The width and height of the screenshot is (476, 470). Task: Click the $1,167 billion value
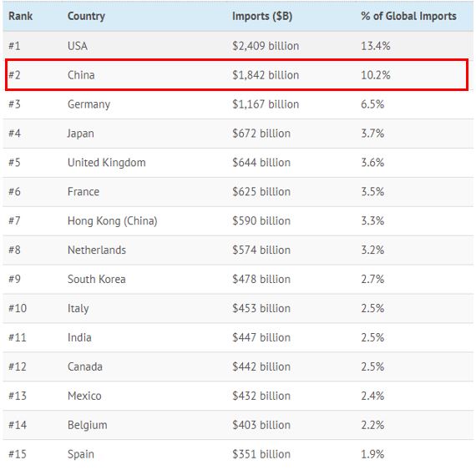pyautogui.click(x=266, y=104)
